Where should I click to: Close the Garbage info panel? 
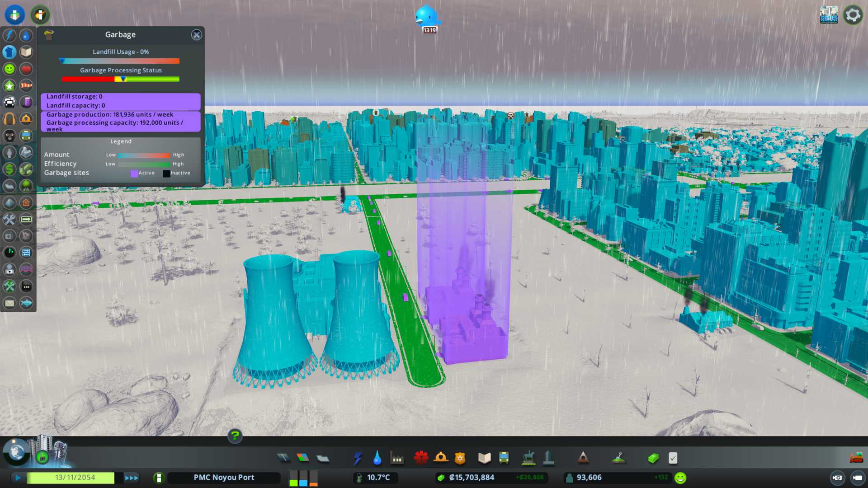tap(196, 35)
